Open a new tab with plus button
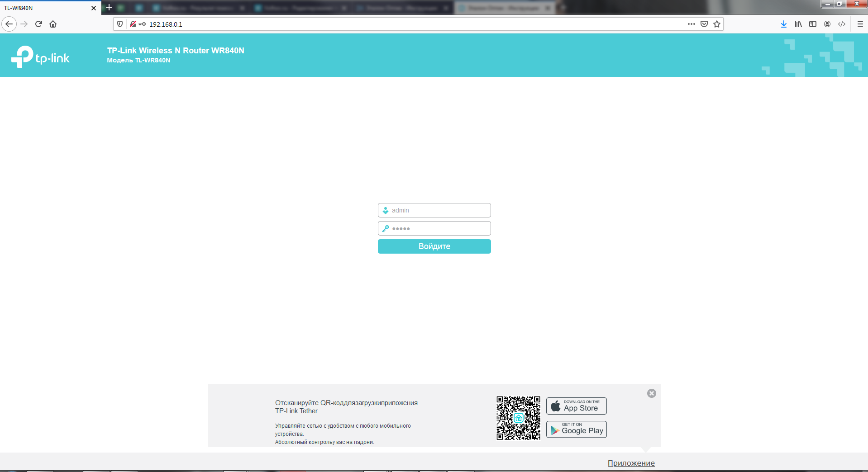The height and width of the screenshot is (472, 868). click(x=109, y=7)
